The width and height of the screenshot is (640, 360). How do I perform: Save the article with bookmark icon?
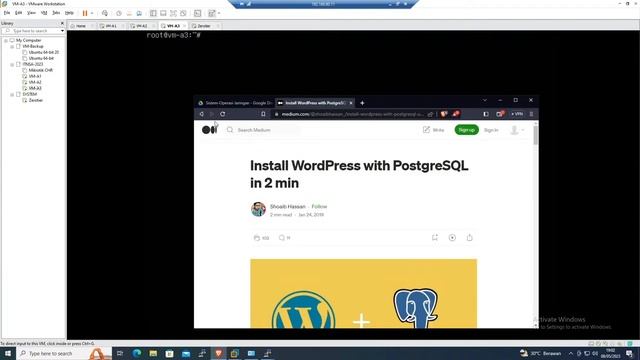(435, 238)
